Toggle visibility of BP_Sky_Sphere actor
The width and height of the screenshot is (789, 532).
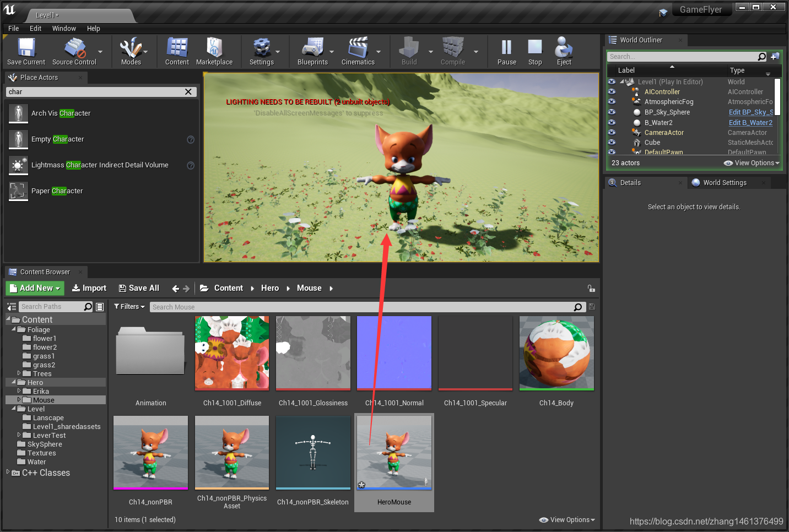click(x=612, y=112)
